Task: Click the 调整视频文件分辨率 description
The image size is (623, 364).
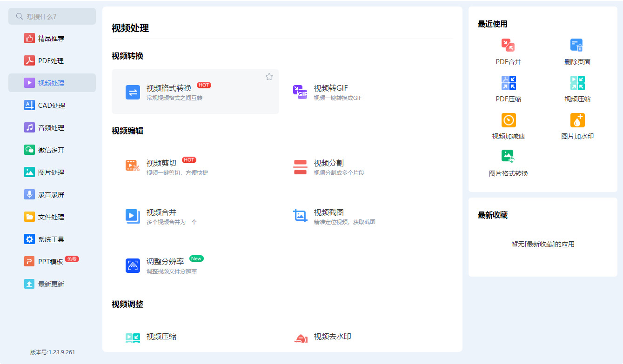Action: pyautogui.click(x=172, y=271)
